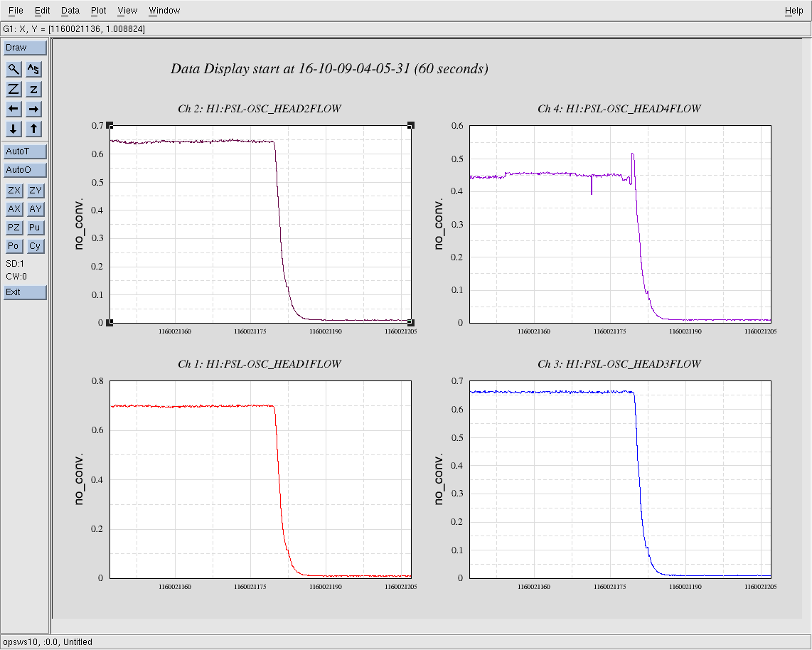Click the Draw button to redraw
This screenshot has width=812, height=650.
point(25,48)
